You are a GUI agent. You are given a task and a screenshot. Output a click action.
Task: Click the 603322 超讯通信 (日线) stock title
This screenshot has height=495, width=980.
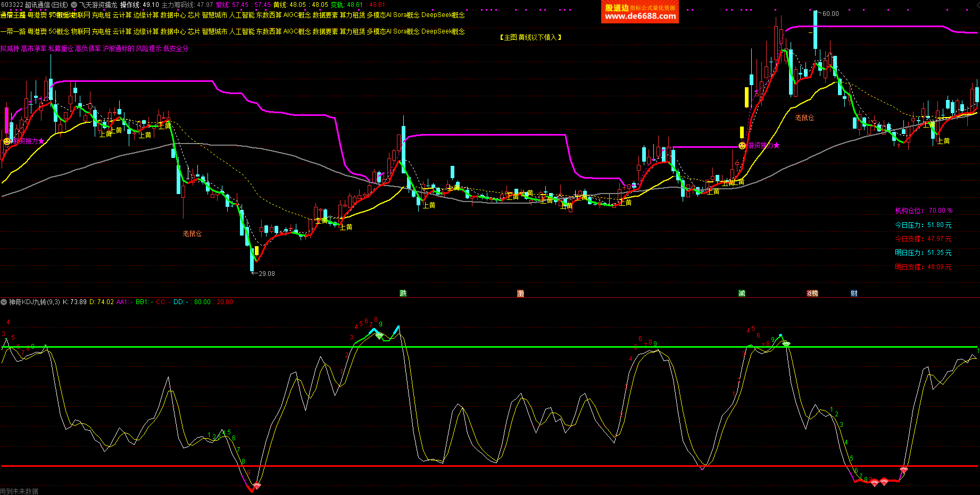point(34,5)
